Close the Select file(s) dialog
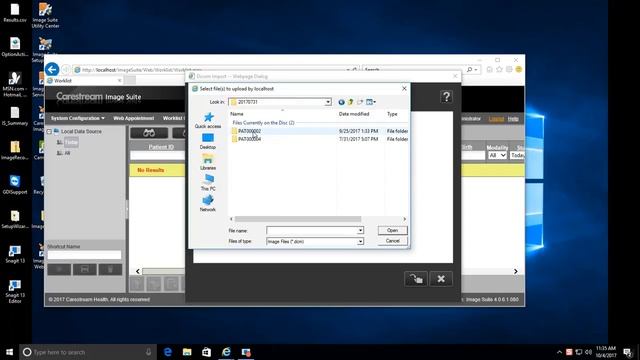This screenshot has height=360, width=640. [x=404, y=89]
